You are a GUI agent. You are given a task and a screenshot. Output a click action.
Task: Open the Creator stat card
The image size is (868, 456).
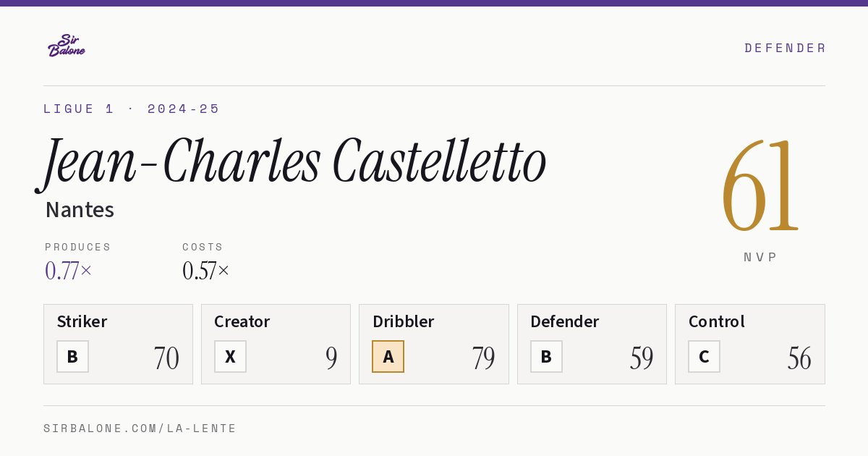coord(276,344)
